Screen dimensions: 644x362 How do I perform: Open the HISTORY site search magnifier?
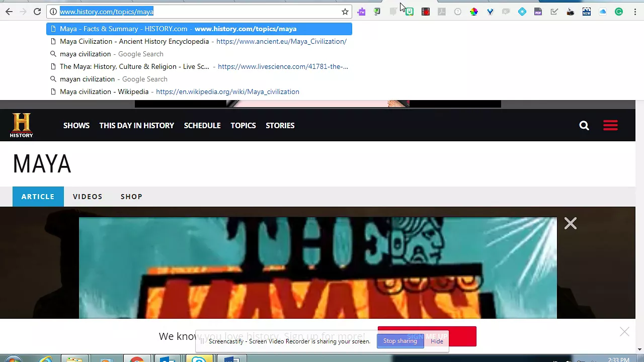584,125
